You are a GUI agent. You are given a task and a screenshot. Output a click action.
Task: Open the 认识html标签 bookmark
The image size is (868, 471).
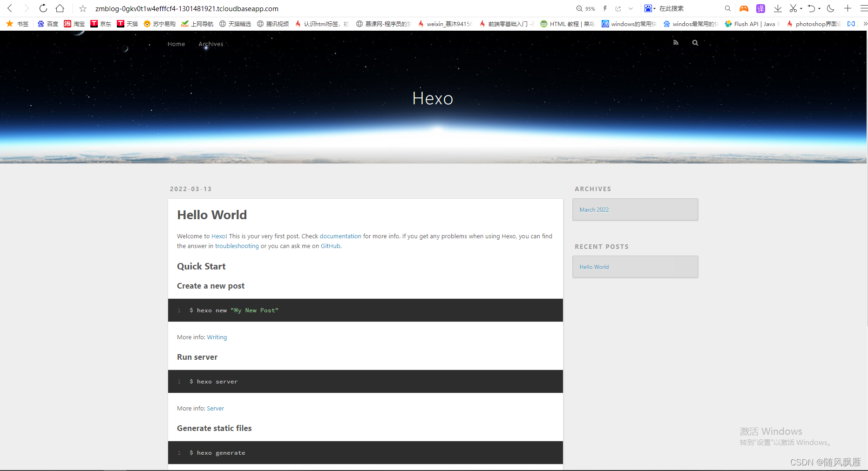pos(322,24)
